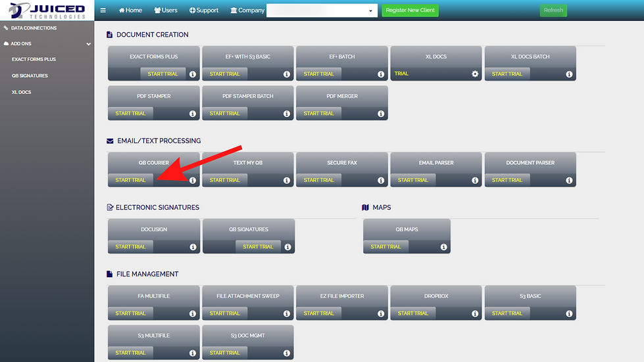Select Exact Forms Plus in the sidebar
The image size is (644, 362).
point(34,59)
